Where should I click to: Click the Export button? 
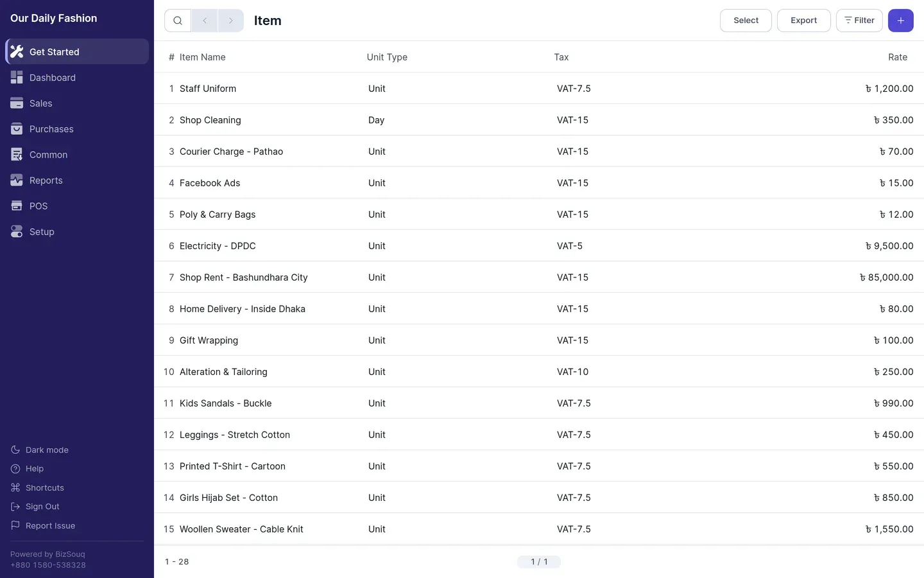(x=804, y=21)
